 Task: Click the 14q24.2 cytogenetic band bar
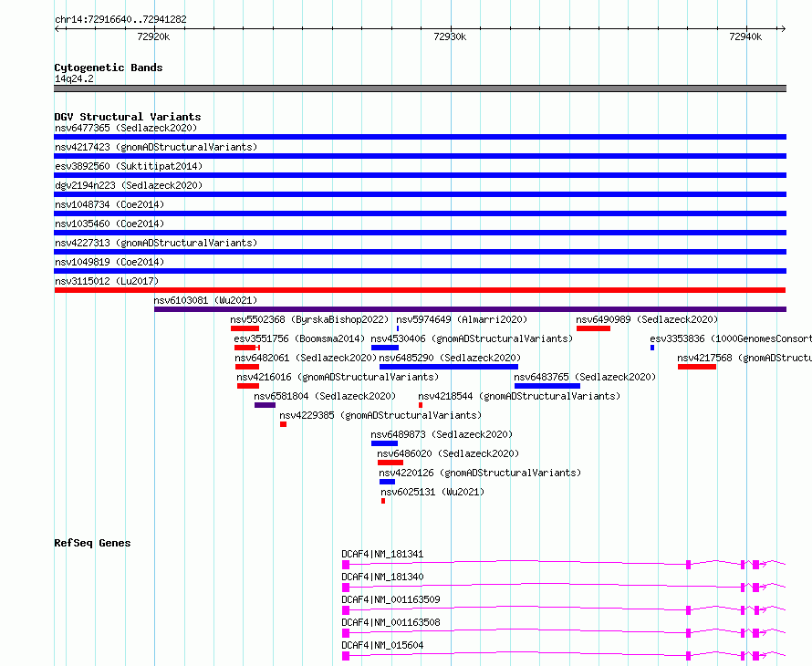point(420,88)
